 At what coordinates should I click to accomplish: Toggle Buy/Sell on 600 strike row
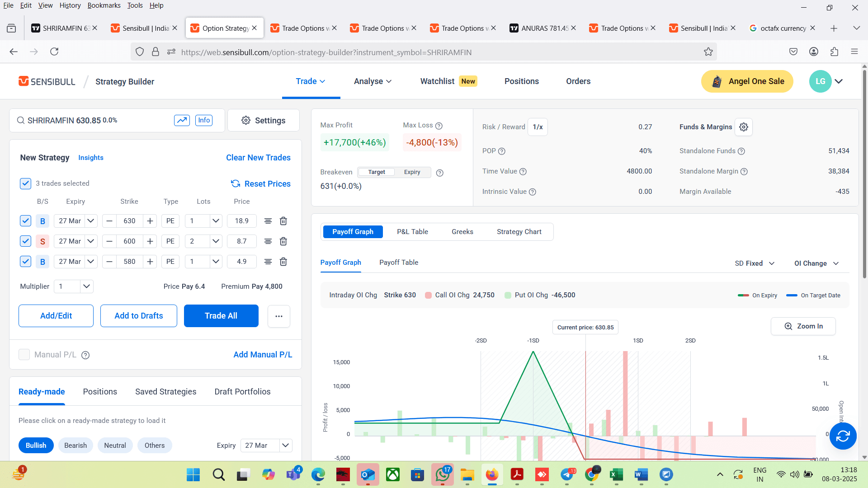[42, 241]
